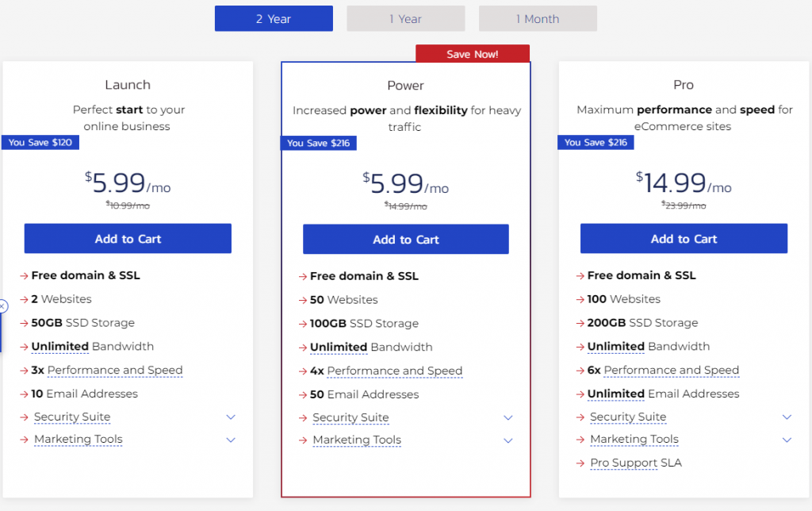Close the side widget with X icon
The height and width of the screenshot is (511, 812).
coord(2,305)
